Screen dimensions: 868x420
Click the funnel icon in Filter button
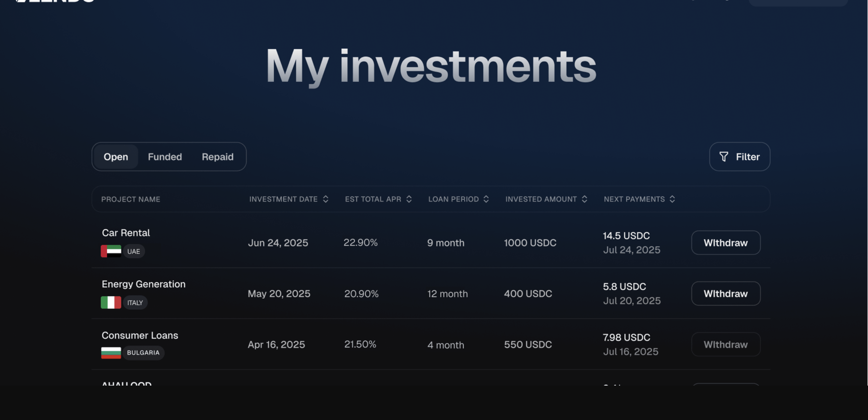click(x=723, y=157)
